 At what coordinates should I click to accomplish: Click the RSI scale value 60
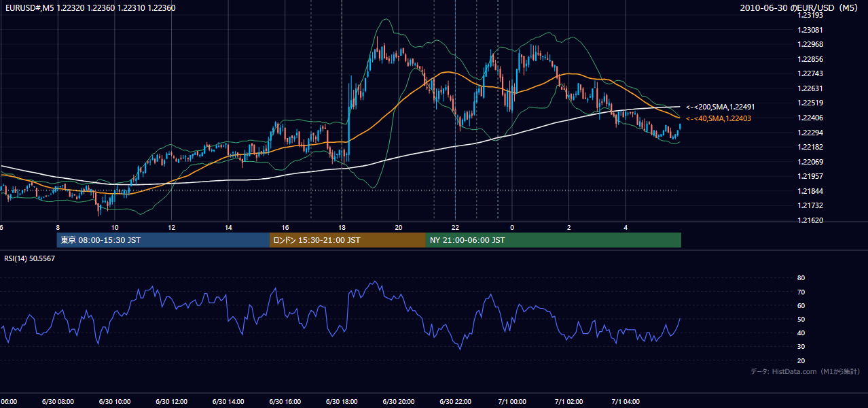point(801,305)
